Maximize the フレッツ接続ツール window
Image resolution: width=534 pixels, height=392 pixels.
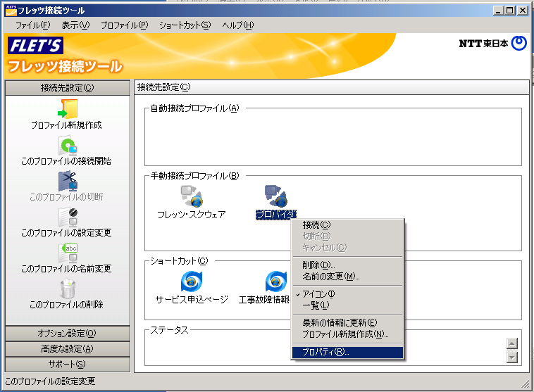click(x=510, y=11)
